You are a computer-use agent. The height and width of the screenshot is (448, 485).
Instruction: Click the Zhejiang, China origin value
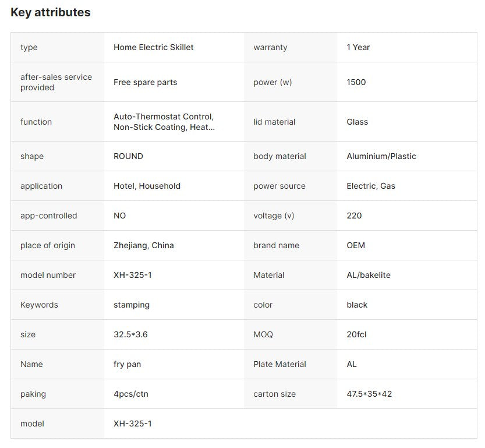point(143,245)
